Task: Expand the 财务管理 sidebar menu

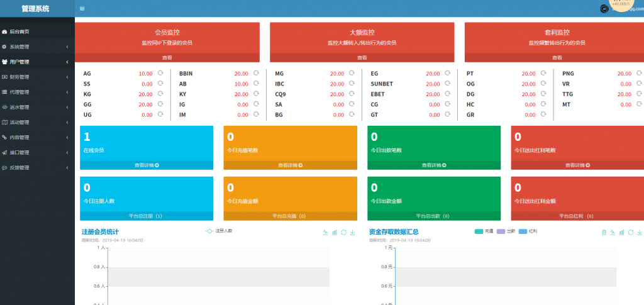Action: pyautogui.click(x=37, y=77)
